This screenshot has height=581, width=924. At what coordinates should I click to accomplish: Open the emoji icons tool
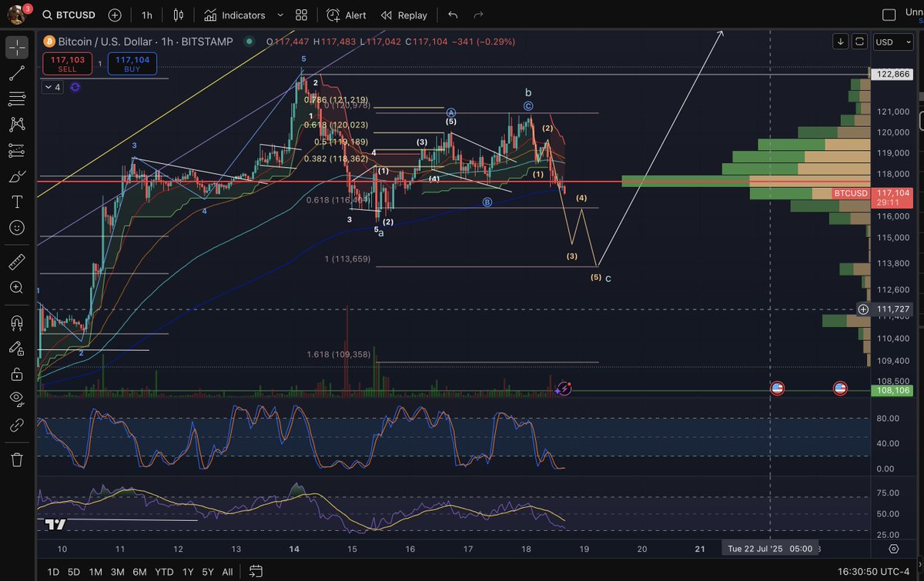17,228
